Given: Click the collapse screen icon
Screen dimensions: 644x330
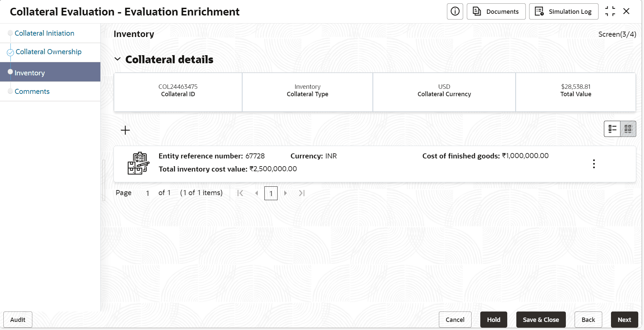Looking at the screenshot, I should coord(610,11).
